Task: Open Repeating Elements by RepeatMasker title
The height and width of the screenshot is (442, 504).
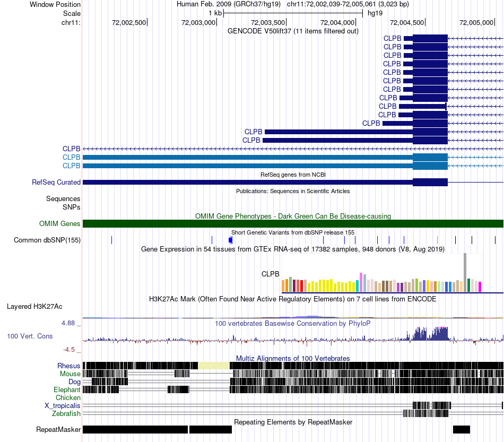Action: [293, 422]
